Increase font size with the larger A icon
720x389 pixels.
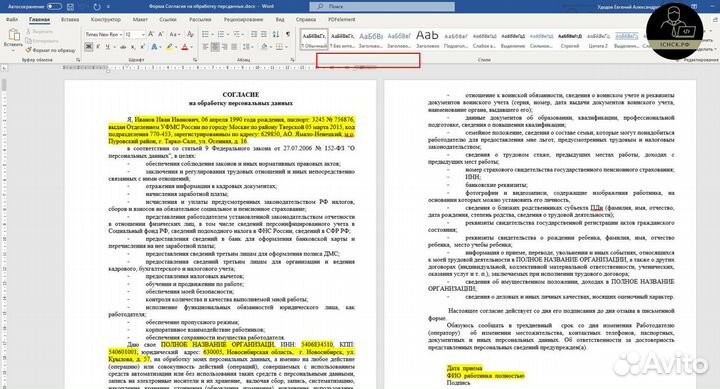tap(151, 34)
